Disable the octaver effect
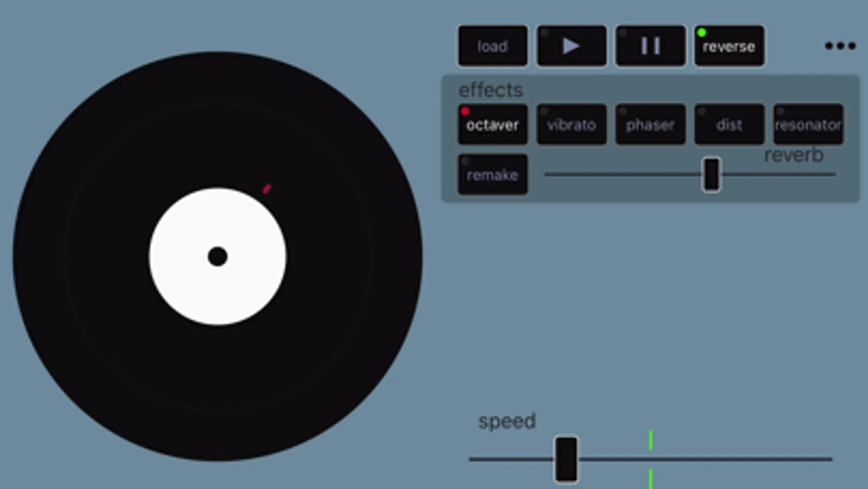868x489 pixels. click(x=493, y=124)
